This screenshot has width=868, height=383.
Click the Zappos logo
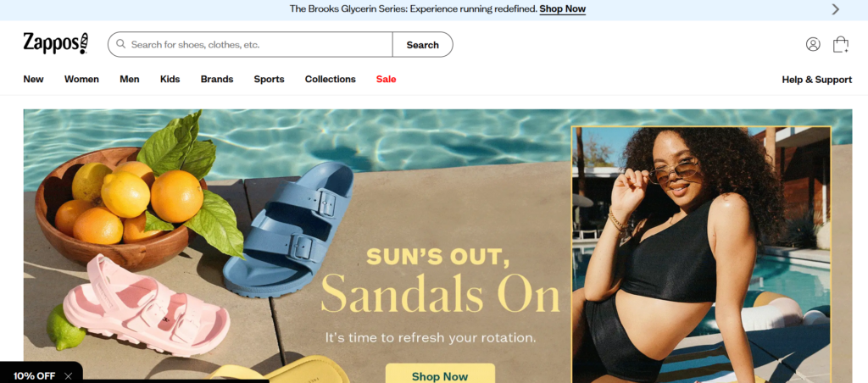[x=56, y=43]
